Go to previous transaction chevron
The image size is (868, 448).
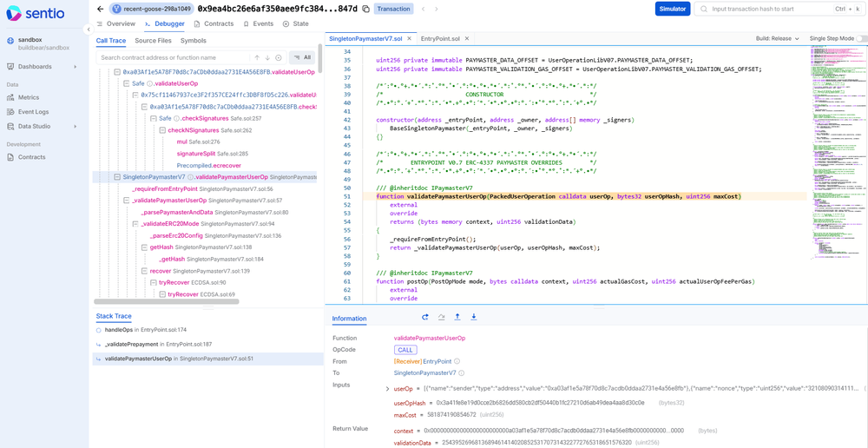pos(424,9)
